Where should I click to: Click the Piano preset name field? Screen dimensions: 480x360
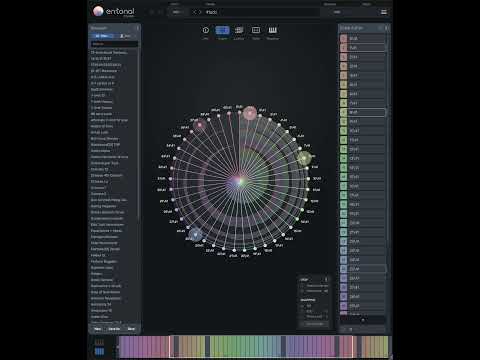(262, 12)
